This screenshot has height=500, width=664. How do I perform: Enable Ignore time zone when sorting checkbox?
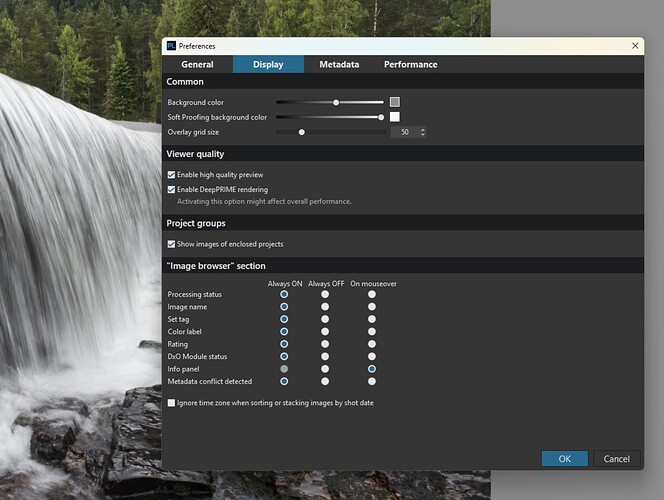tap(171, 403)
